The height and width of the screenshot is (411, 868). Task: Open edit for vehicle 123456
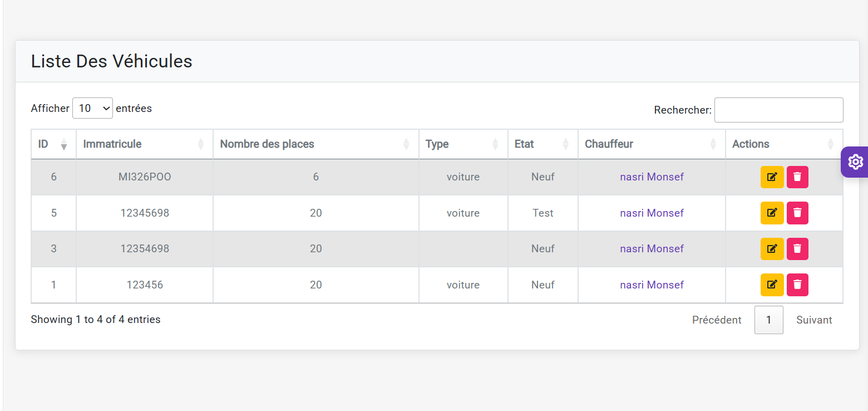pos(772,285)
